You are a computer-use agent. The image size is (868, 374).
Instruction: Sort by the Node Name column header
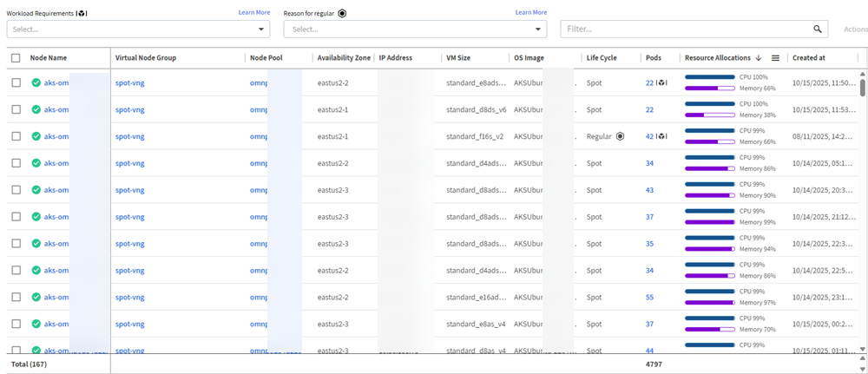(49, 58)
